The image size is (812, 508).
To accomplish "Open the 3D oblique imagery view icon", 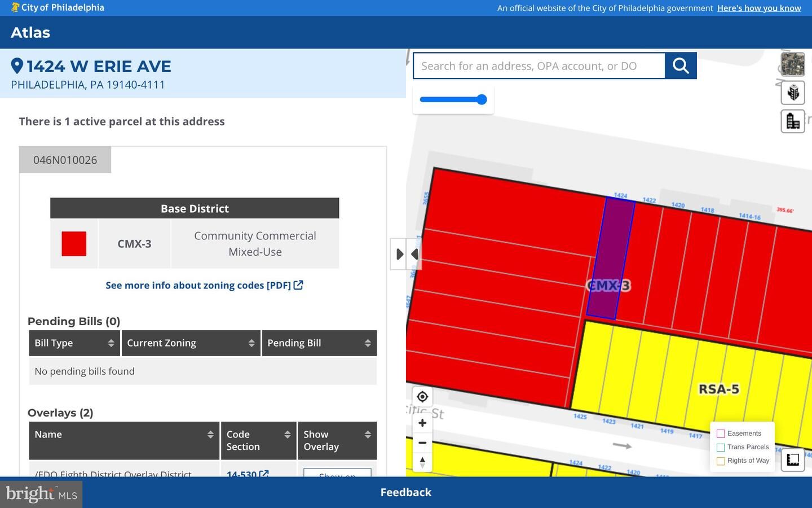I will [793, 93].
